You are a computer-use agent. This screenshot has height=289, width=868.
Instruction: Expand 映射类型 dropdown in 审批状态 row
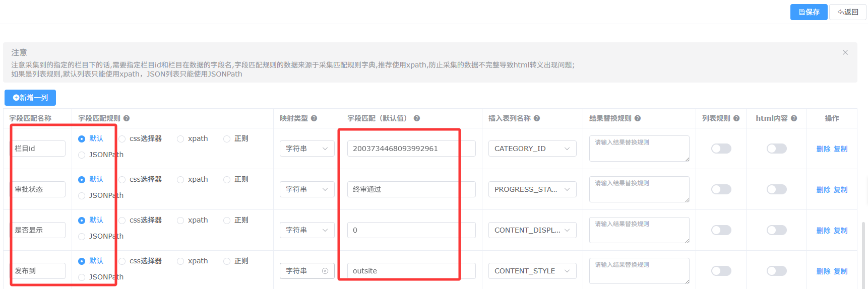(306, 189)
